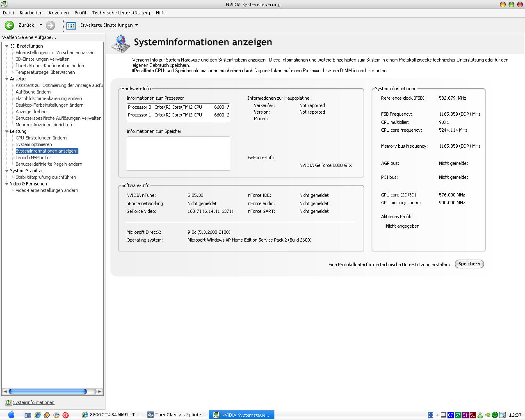This screenshot has width=525, height=420.
Task: Click the green Zurück back arrow
Action: coord(9,25)
